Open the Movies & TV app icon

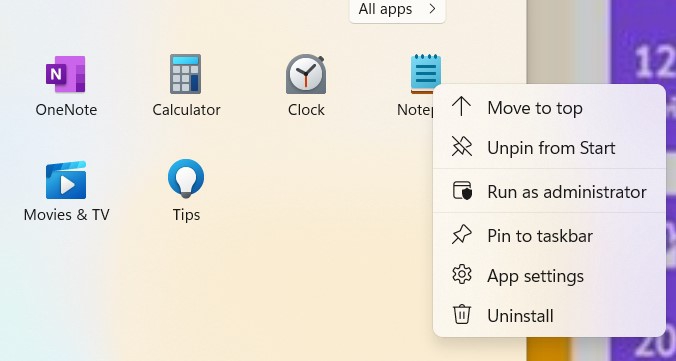click(x=66, y=180)
